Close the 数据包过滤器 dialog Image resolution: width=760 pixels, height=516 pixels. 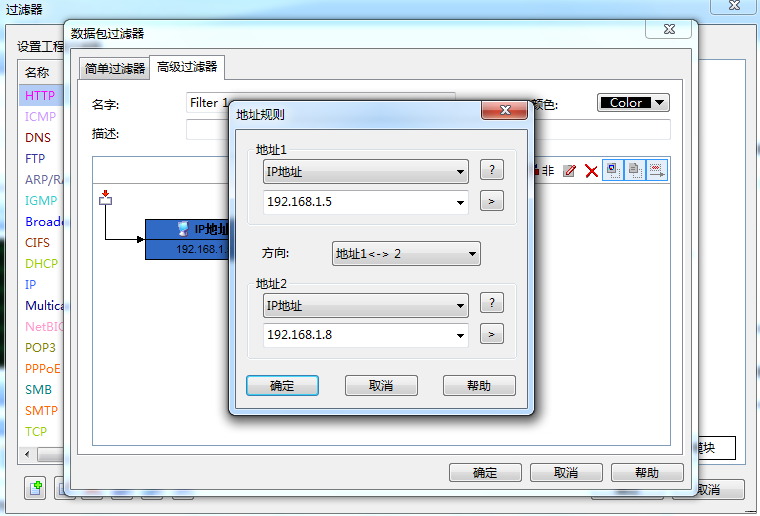(668, 29)
